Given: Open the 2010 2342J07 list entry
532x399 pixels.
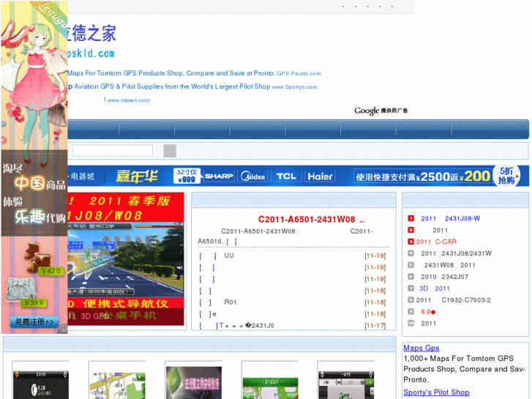Looking at the screenshot, I should (444, 277).
